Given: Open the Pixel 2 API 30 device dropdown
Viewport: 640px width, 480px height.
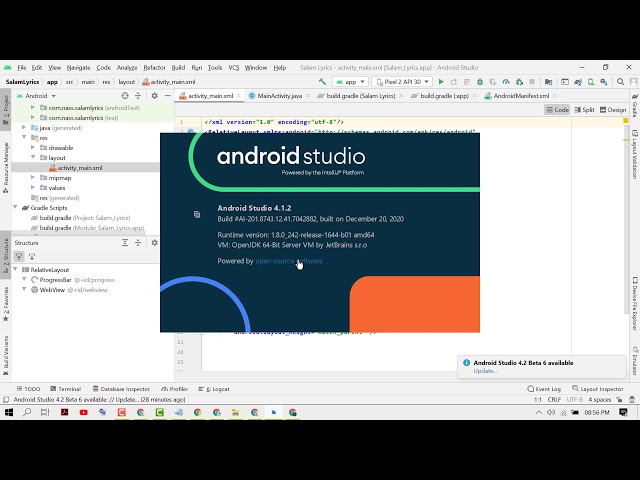Looking at the screenshot, I should [x=402, y=82].
